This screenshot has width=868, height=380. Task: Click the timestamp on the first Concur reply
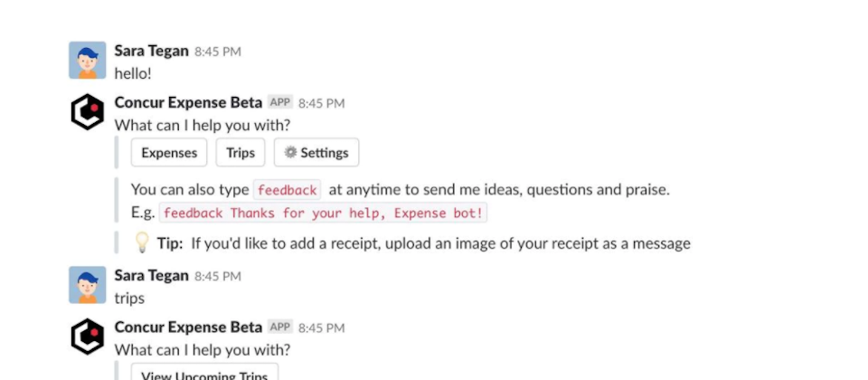pyautogui.click(x=322, y=103)
